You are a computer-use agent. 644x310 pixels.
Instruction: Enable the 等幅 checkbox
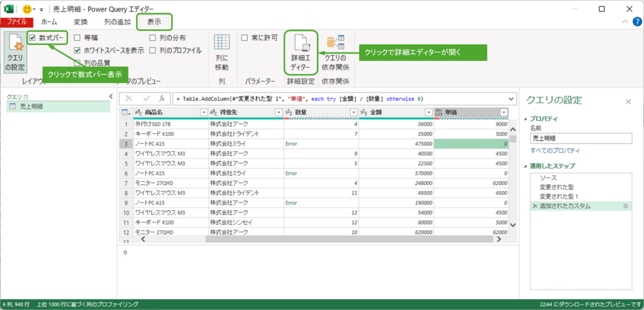[77, 38]
